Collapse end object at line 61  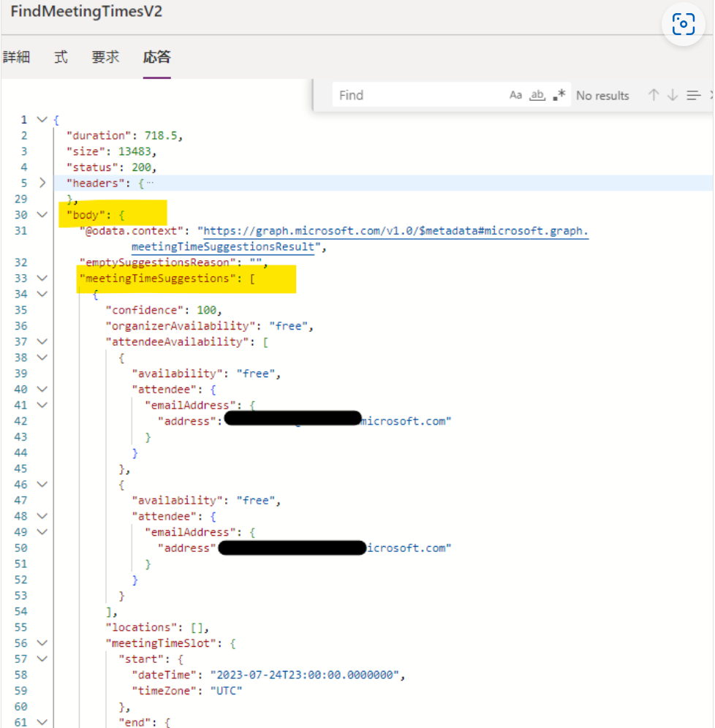coord(42,722)
